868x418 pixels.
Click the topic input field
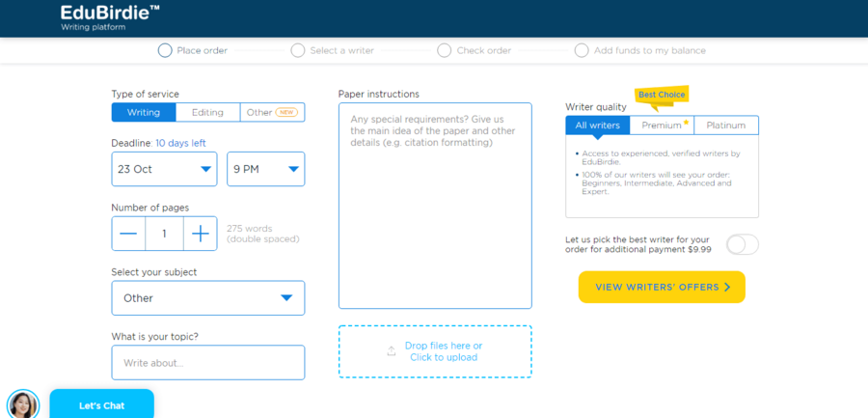coord(207,363)
